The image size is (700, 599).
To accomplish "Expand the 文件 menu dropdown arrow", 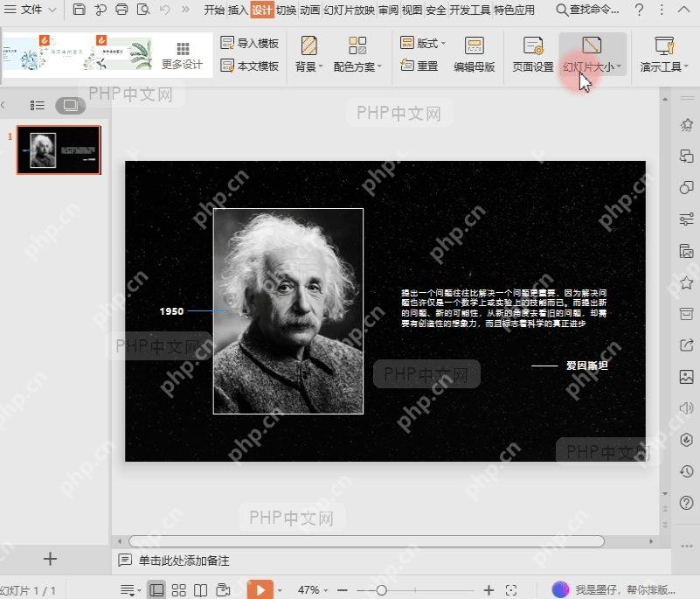I will [x=52, y=10].
